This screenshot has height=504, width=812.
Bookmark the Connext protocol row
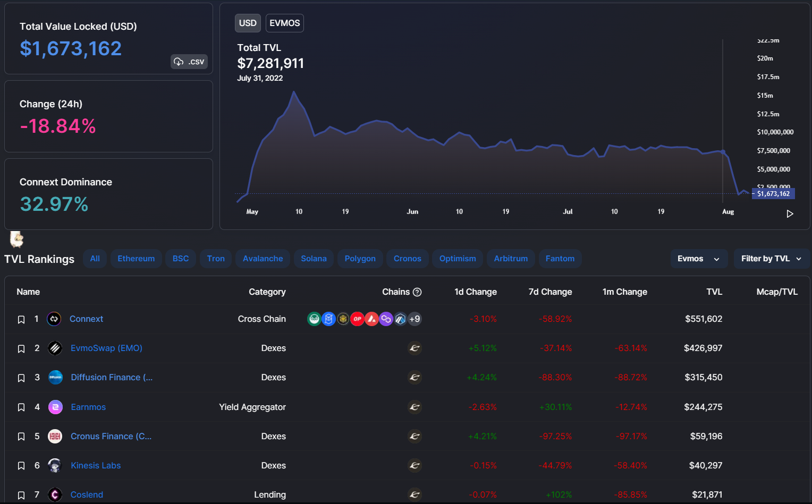pos(21,319)
